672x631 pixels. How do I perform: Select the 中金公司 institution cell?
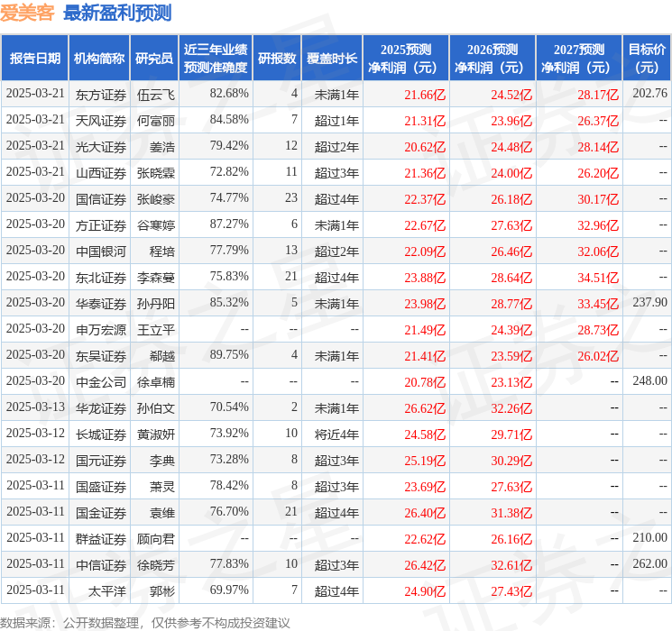(101, 381)
